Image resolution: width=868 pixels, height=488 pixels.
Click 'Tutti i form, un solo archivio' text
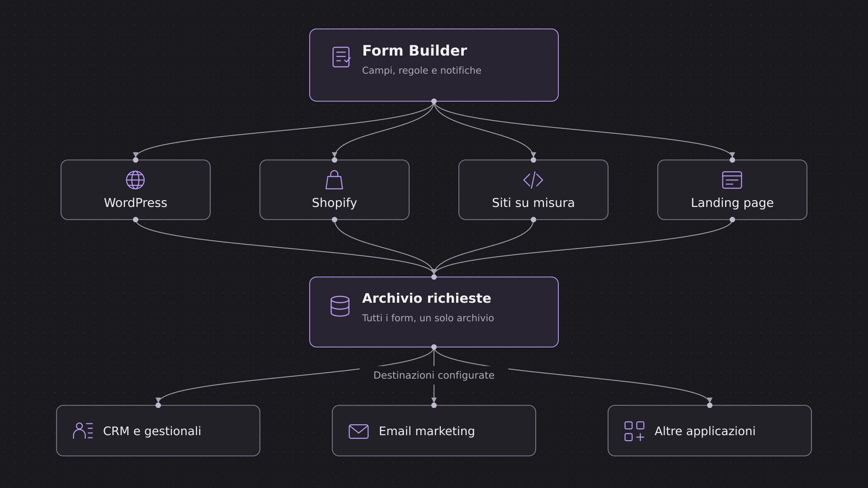[x=428, y=318]
